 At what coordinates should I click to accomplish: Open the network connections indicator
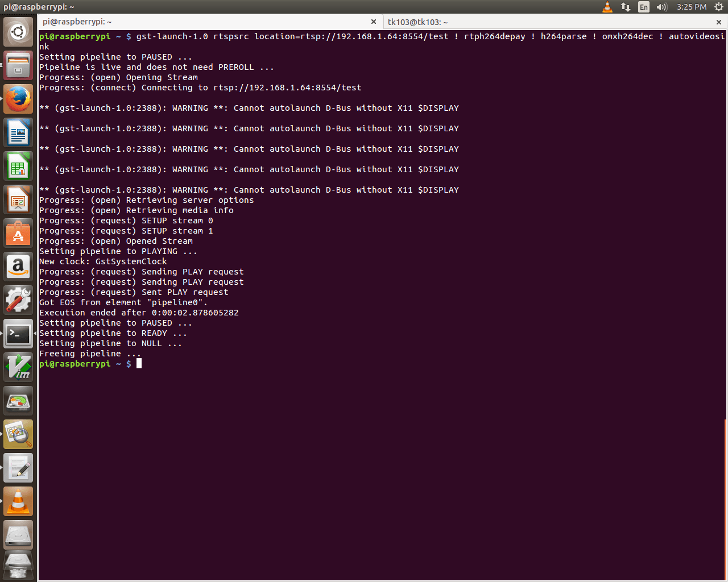click(626, 7)
